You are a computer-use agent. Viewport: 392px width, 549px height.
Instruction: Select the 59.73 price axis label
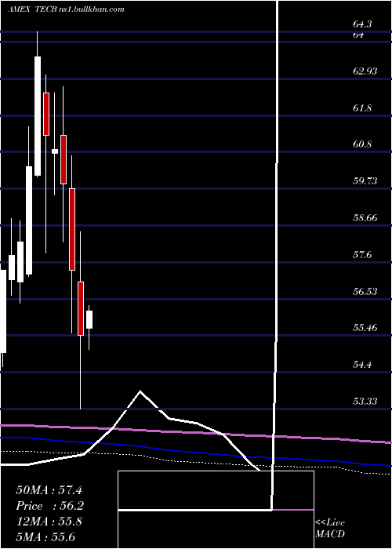click(365, 180)
